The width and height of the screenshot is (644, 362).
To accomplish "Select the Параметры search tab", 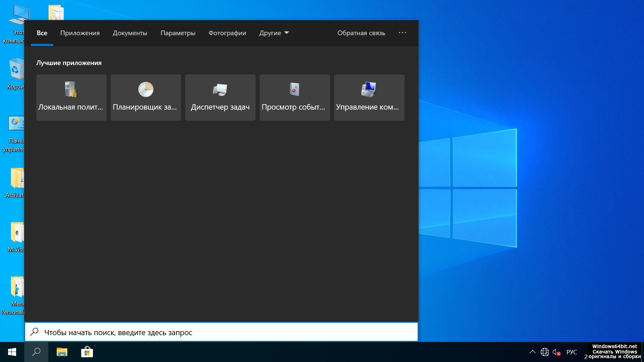I will (x=178, y=33).
